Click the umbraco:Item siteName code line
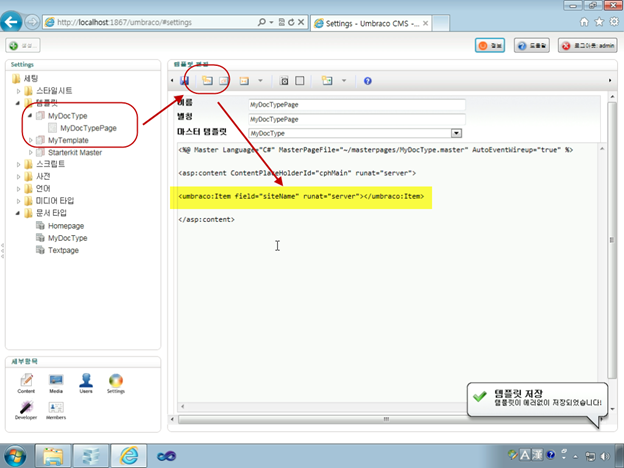 coord(301,196)
